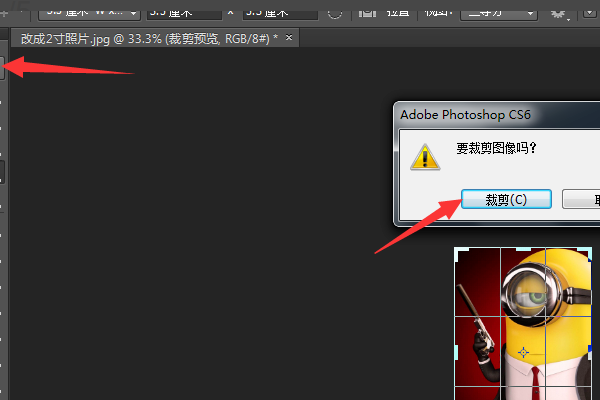Select the straighten tool icon in options bar
Image resolution: width=600 pixels, height=400 pixels.
point(367,13)
